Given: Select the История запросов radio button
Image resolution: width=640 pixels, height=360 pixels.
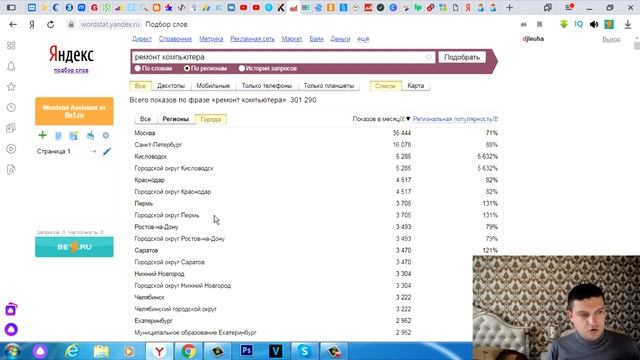Looking at the screenshot, I should coord(242,68).
